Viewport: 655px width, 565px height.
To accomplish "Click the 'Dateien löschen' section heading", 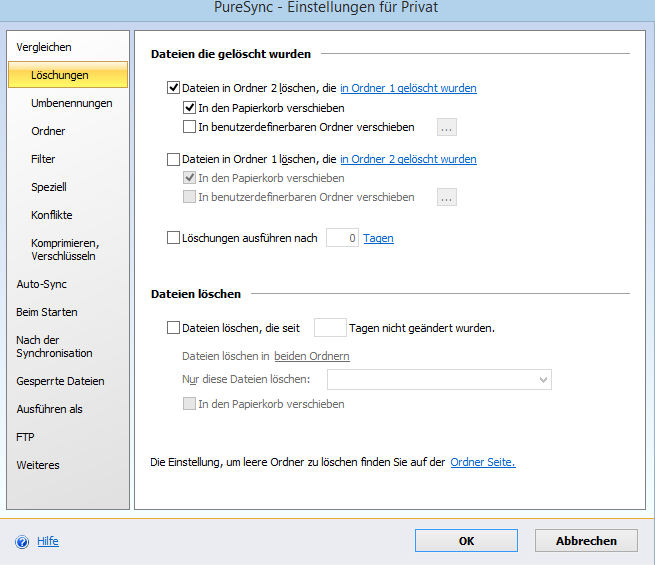I will coord(196,294).
